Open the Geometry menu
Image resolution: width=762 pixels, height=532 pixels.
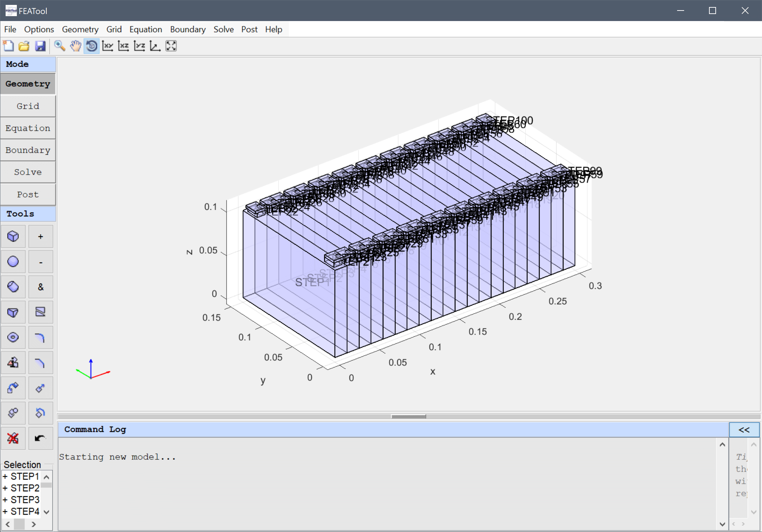tap(80, 29)
